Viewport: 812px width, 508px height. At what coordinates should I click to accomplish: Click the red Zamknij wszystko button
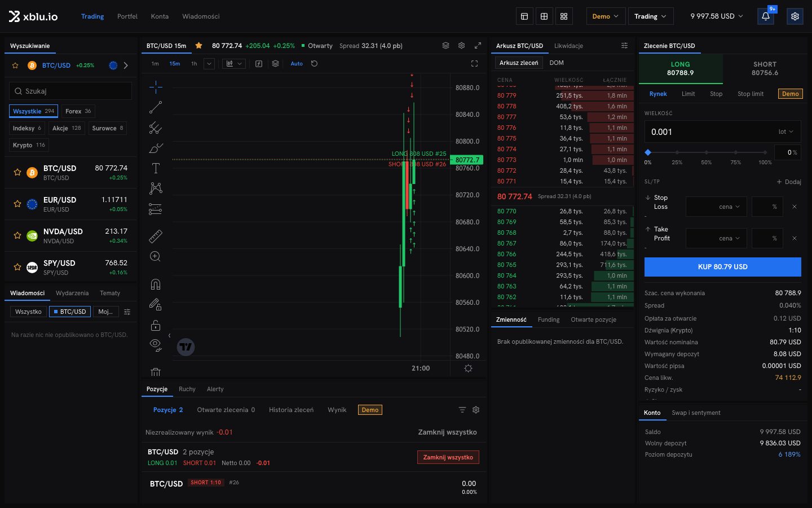click(x=448, y=457)
